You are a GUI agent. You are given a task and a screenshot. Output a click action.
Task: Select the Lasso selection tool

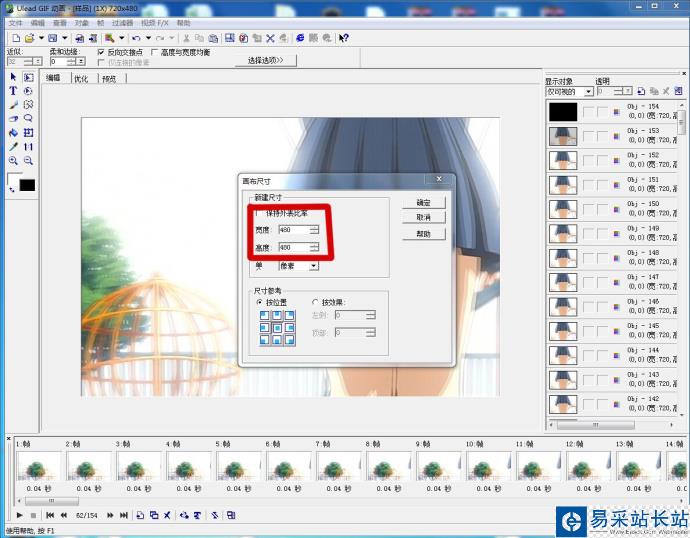click(29, 118)
